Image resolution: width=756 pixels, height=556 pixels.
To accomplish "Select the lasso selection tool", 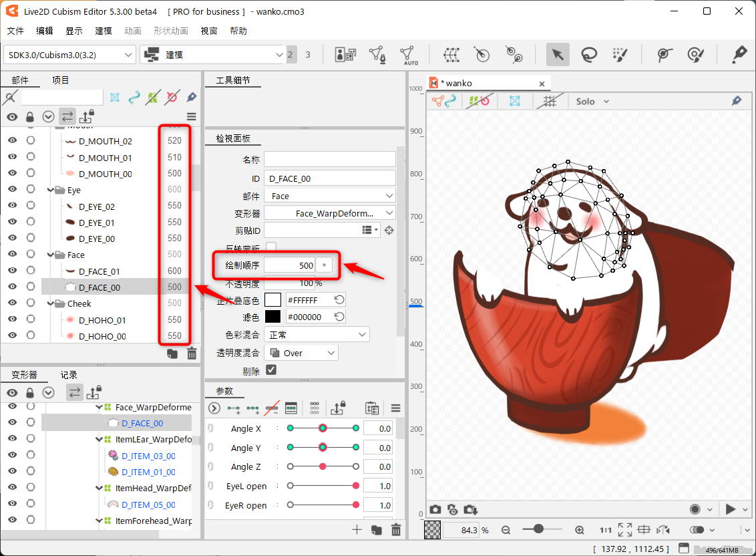I will [588, 55].
